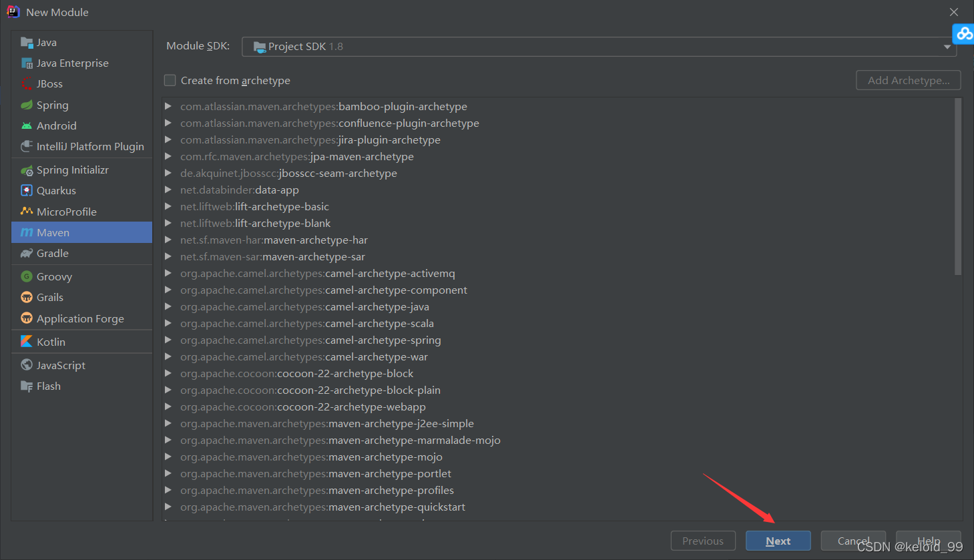
Task: Expand bamboo-plugin-archetype entry
Action: [x=168, y=107]
